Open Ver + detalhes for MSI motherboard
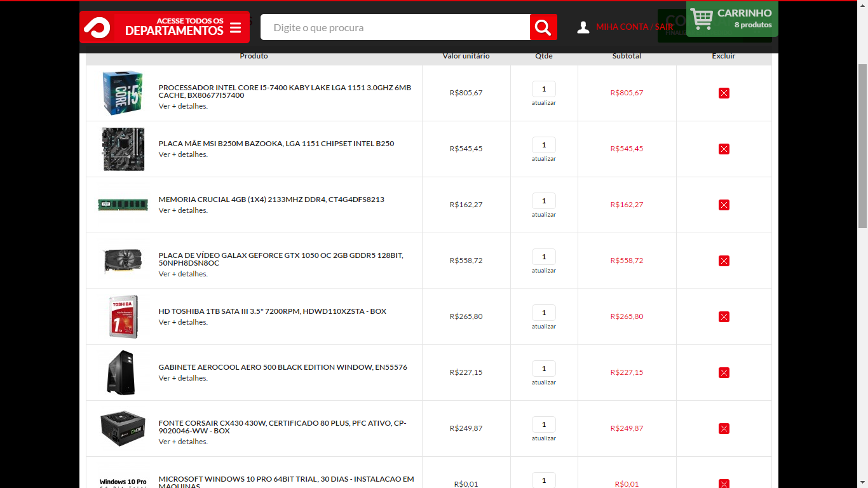Screen dimensions: 868x488 click(183, 154)
